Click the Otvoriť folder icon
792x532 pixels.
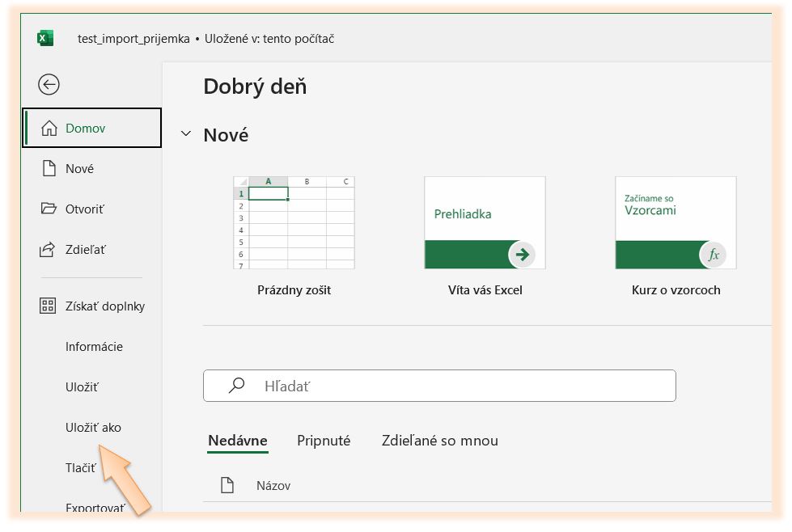pyautogui.click(x=49, y=209)
